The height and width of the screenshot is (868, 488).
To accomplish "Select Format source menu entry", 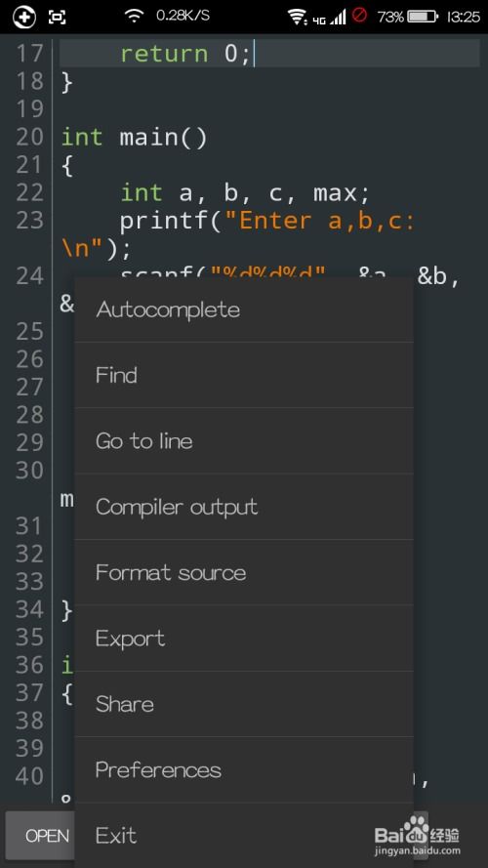I will 244,572.
